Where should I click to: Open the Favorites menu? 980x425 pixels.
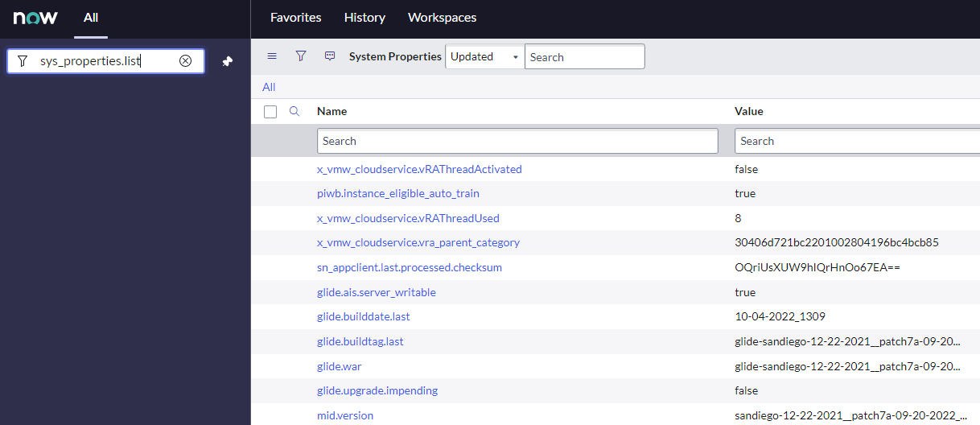click(295, 18)
